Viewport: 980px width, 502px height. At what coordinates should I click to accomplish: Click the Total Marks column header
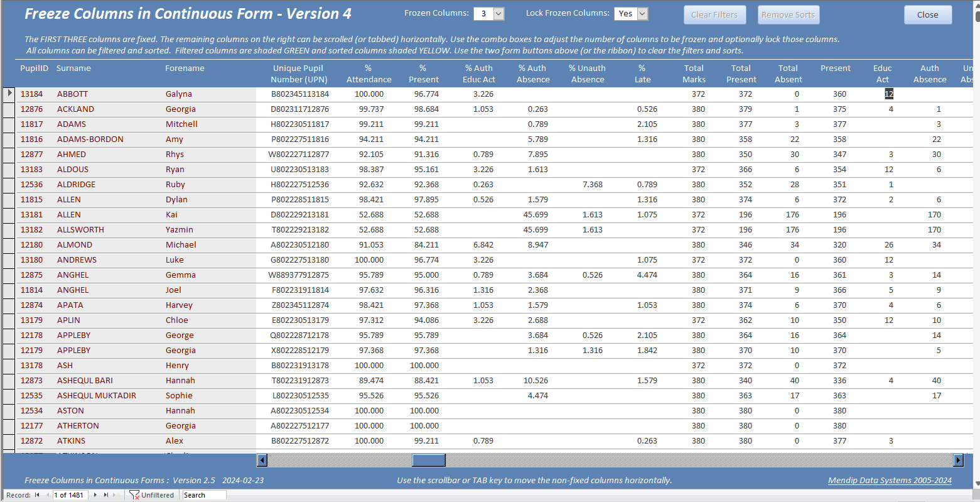pyautogui.click(x=694, y=74)
